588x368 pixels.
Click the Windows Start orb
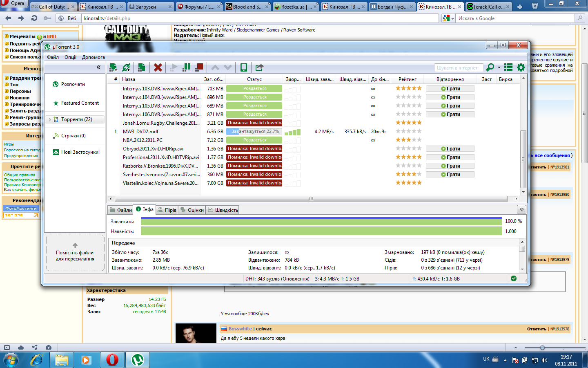point(11,360)
